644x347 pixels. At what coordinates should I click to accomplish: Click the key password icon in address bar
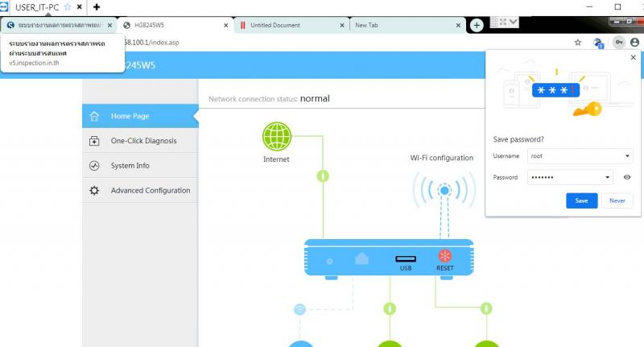point(618,42)
